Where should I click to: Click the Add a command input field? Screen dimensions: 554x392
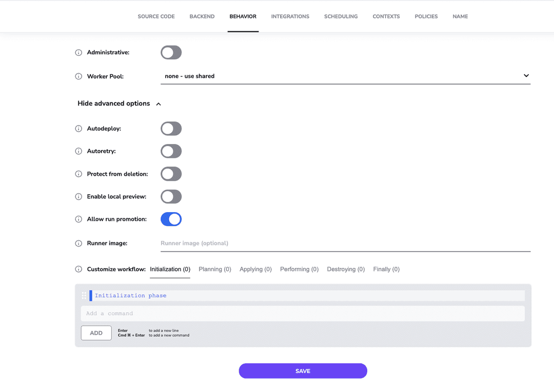pyautogui.click(x=303, y=313)
